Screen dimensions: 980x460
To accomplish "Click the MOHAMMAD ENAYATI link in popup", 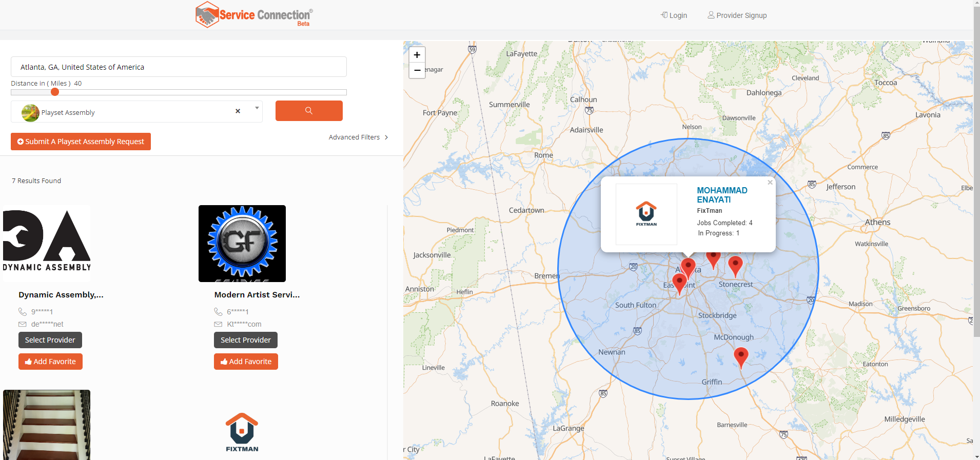I will point(721,195).
